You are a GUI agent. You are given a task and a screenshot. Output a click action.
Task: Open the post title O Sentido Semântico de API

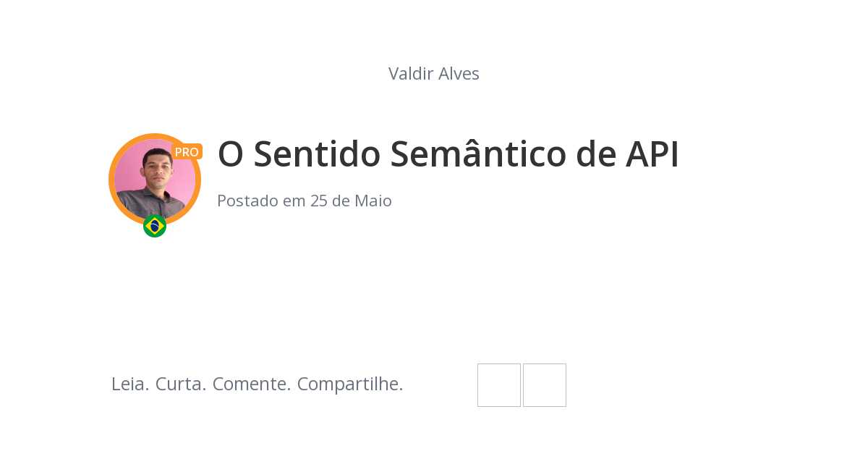click(x=448, y=154)
